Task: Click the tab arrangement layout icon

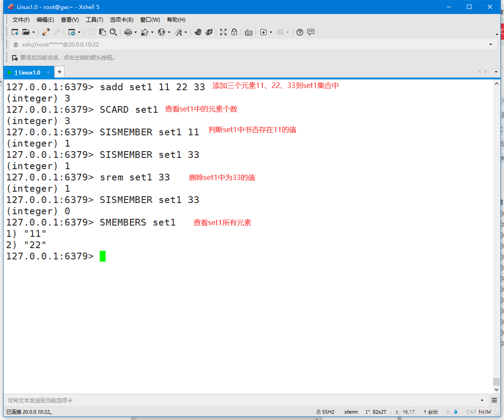Action: [280, 32]
